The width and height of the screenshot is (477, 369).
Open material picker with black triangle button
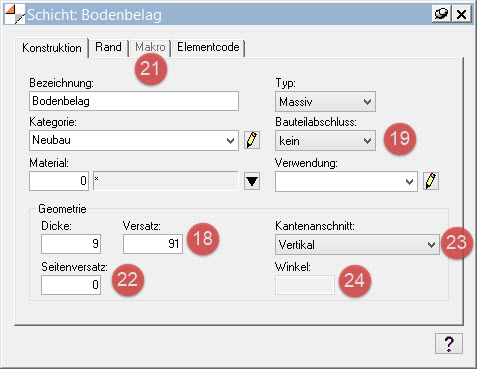[x=252, y=181]
